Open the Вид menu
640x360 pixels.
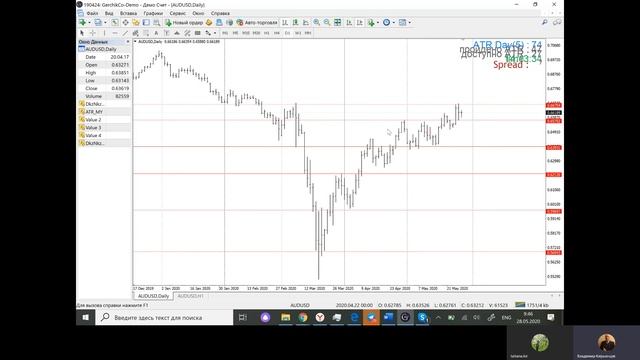click(109, 13)
